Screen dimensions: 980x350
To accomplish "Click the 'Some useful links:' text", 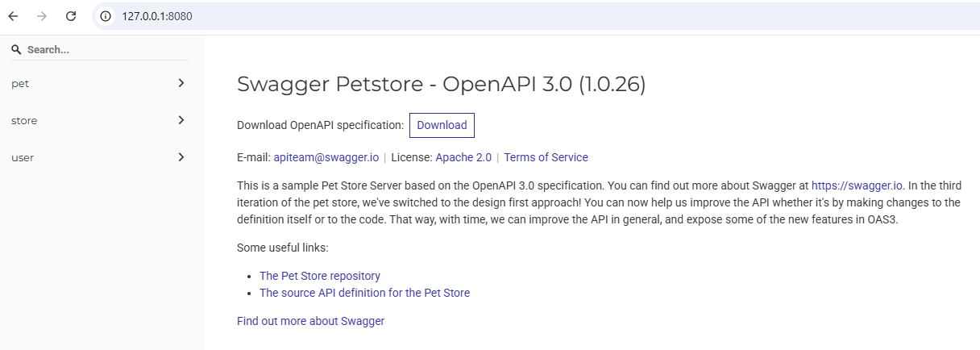I will [283, 248].
